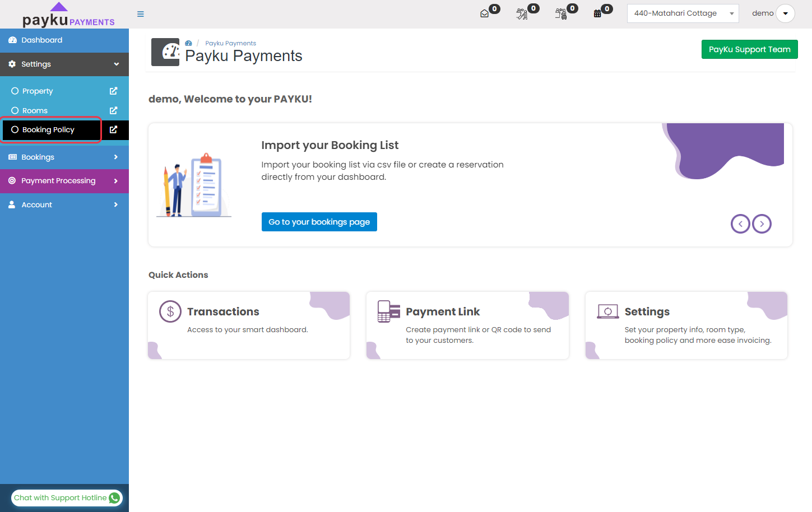Open Rooms external link icon
The height and width of the screenshot is (512, 812).
(113, 110)
